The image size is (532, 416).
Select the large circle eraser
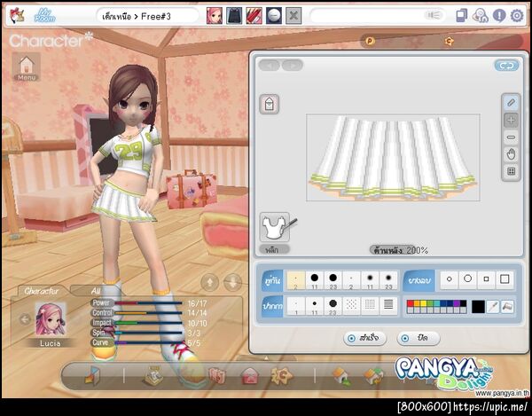pyautogui.click(x=468, y=279)
